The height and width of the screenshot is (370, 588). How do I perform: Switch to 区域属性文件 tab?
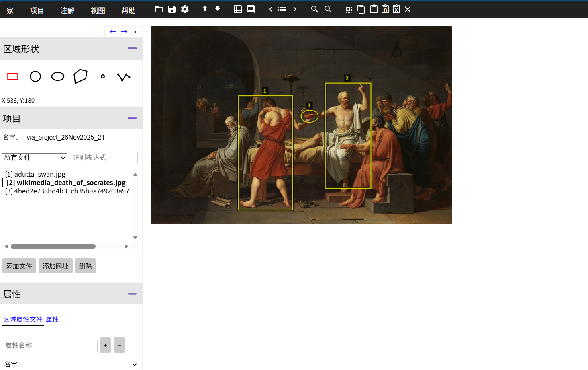click(23, 319)
